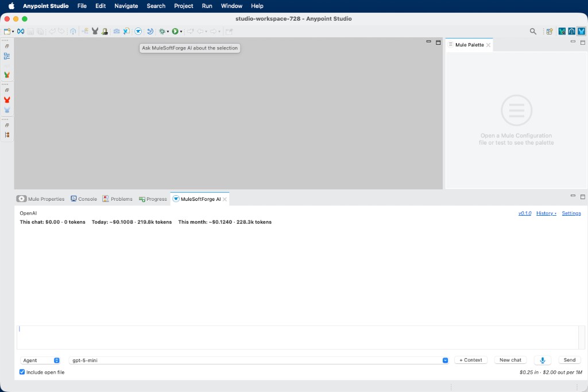Click the blue circular-arrows toolbar icon
Viewport: 588px width, 392px height.
[x=150, y=32]
